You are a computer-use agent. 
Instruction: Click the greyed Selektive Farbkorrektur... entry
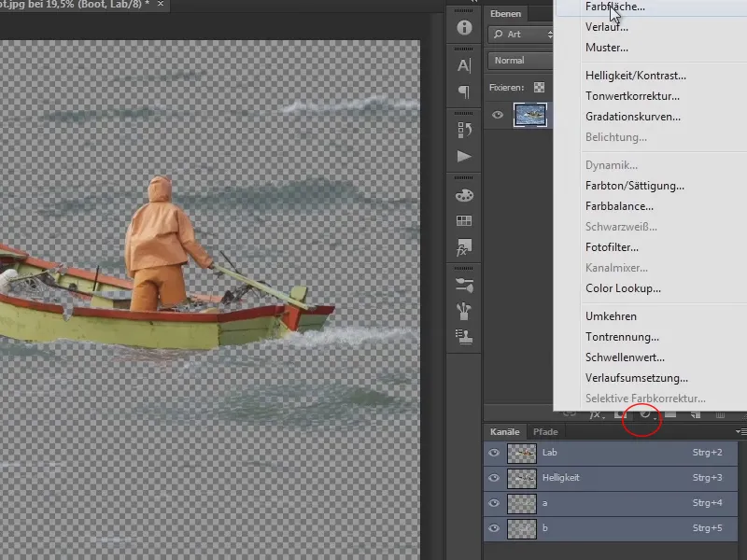pos(645,399)
